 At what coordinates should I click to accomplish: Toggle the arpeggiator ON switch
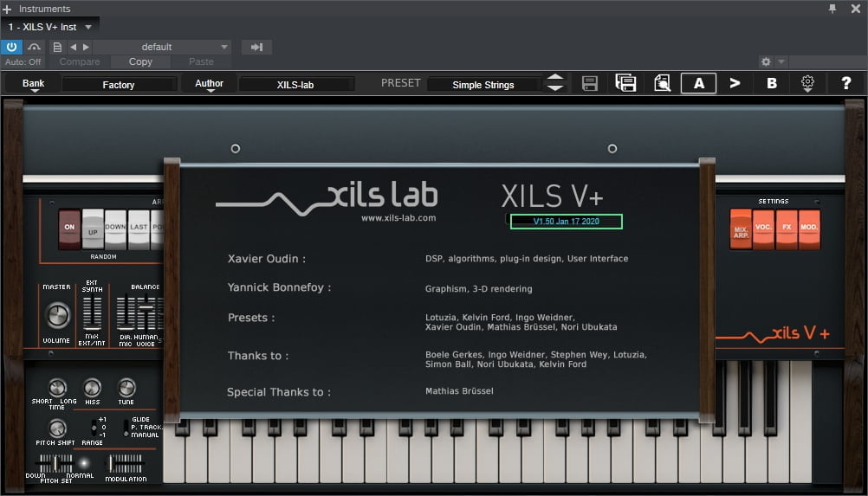[x=69, y=229]
